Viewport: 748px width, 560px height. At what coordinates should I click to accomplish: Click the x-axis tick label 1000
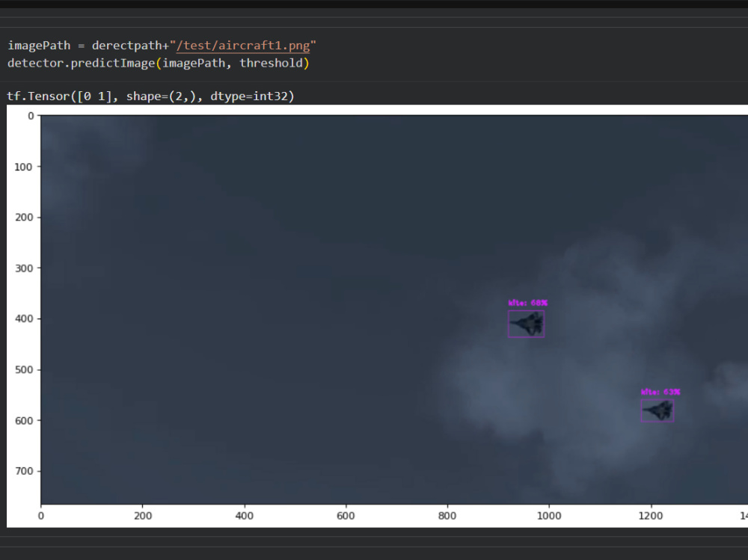[x=549, y=516]
